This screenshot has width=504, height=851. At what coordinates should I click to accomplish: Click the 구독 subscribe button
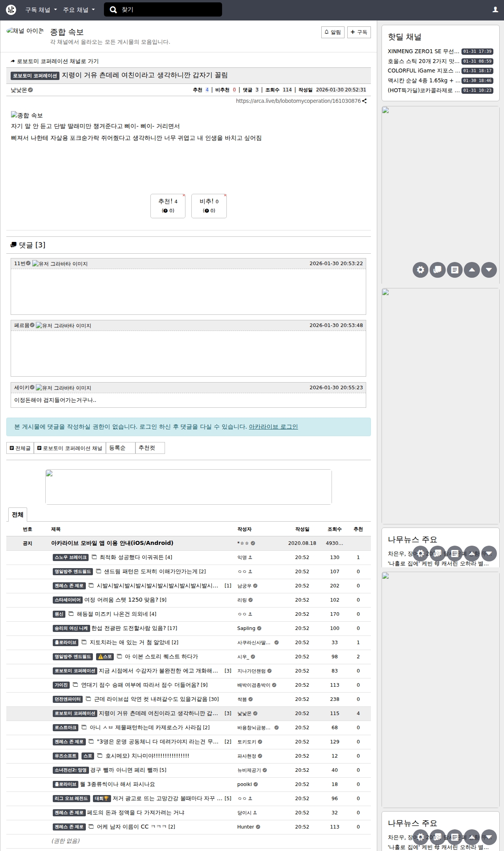click(x=359, y=32)
